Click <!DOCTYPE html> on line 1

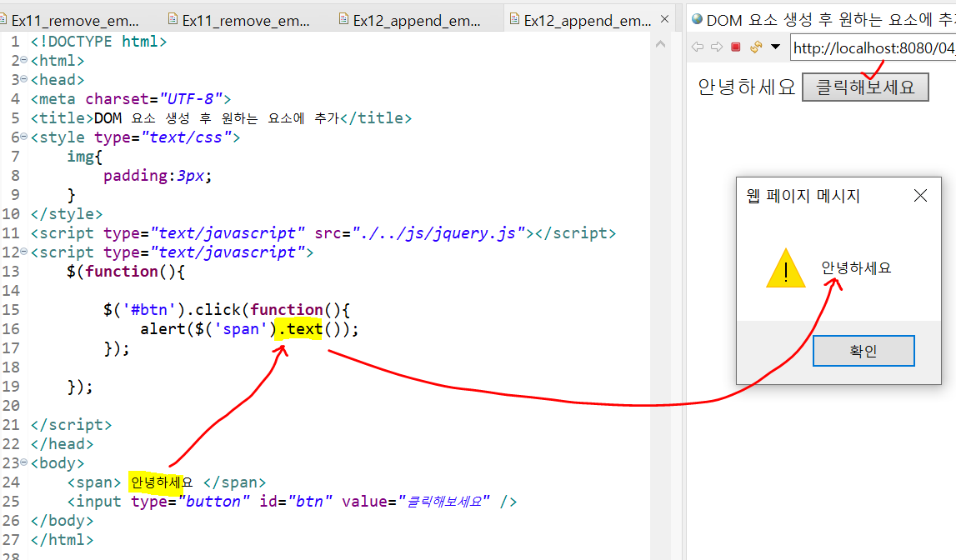[99, 42]
